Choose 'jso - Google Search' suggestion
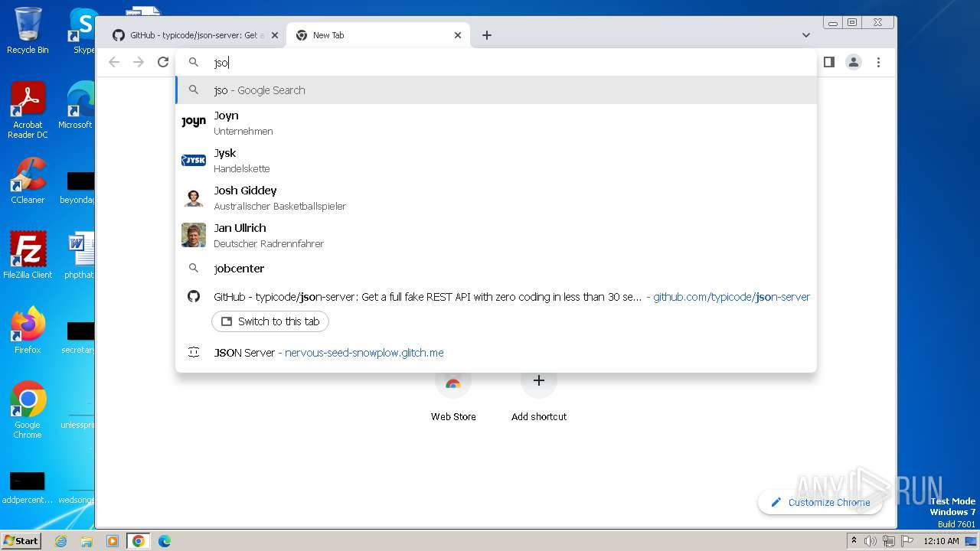Viewport: 980px width, 551px height. pos(496,90)
